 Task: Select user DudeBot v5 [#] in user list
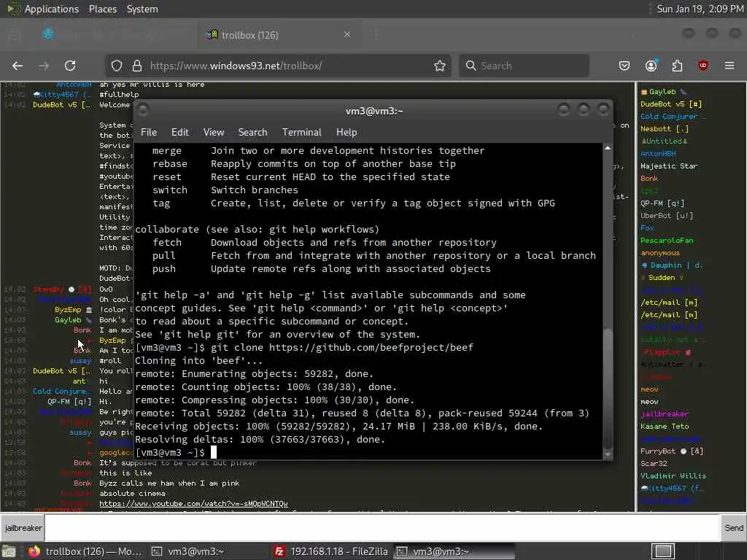pos(671,104)
